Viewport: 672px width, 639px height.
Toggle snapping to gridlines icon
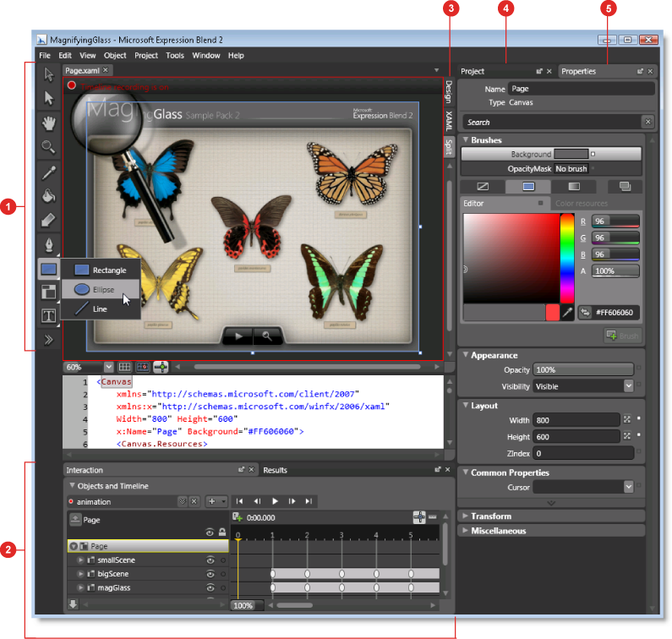(143, 367)
